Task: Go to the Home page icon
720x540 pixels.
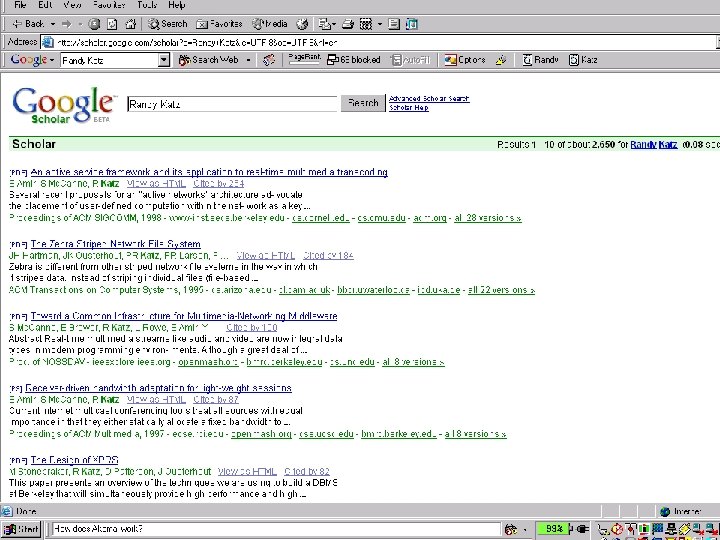Action: [x=131, y=24]
